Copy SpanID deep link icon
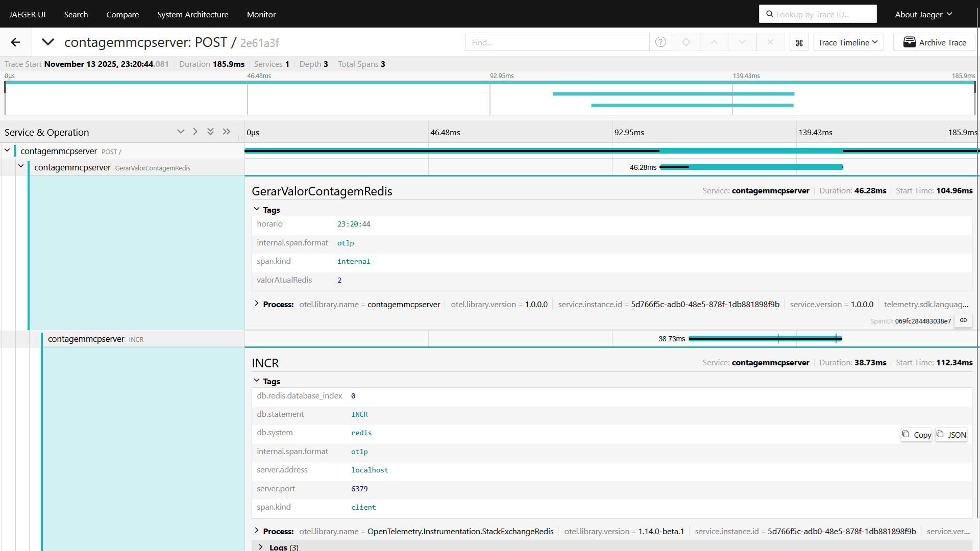 (963, 320)
